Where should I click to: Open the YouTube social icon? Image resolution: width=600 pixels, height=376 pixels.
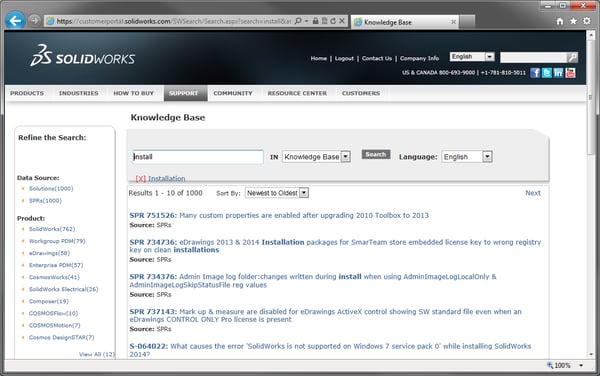[x=570, y=73]
